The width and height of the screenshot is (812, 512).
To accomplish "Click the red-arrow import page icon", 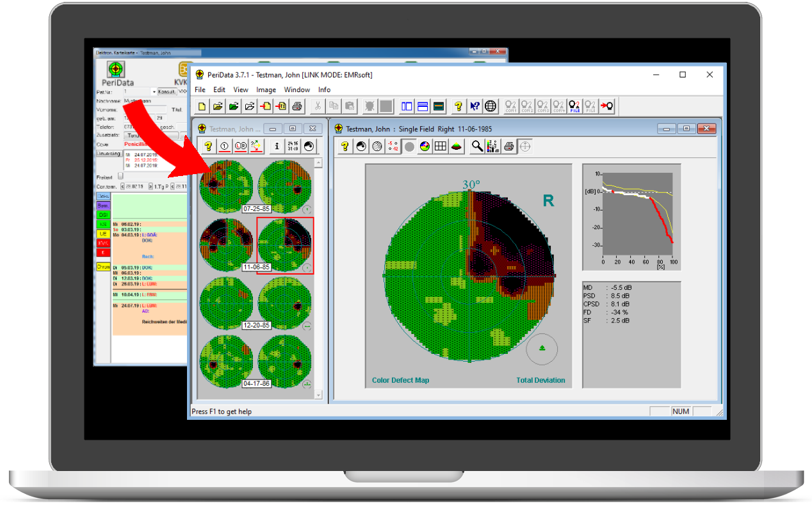I will (x=266, y=106).
